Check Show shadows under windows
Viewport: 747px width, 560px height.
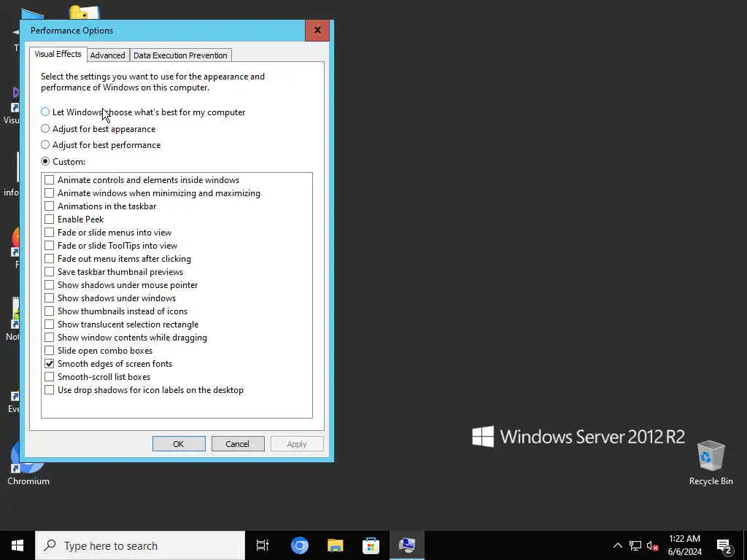tap(49, 298)
